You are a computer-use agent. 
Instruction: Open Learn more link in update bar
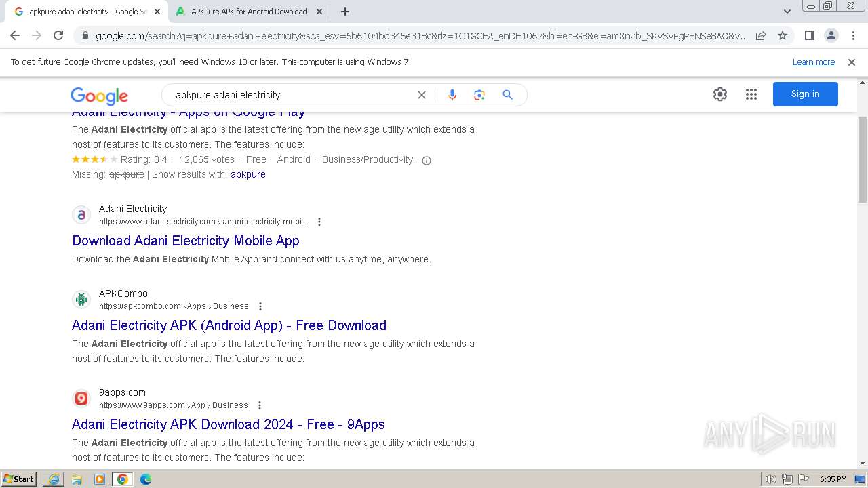(814, 62)
